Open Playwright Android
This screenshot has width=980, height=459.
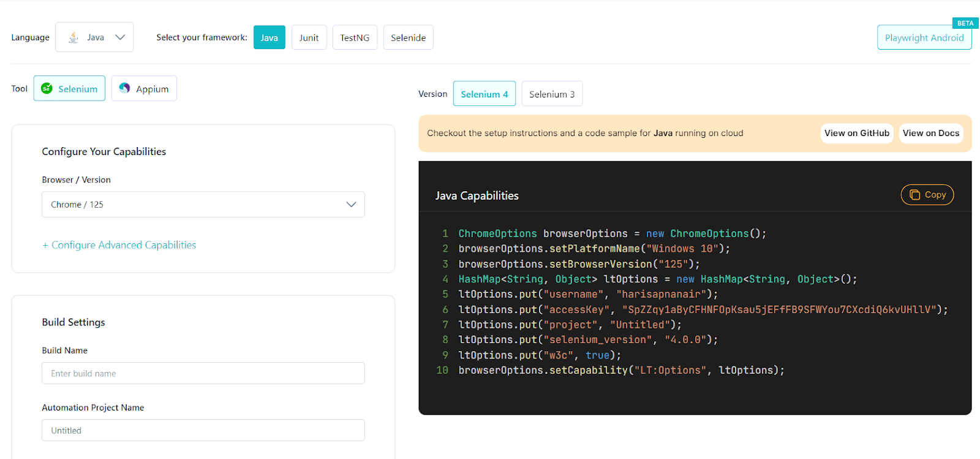click(924, 38)
